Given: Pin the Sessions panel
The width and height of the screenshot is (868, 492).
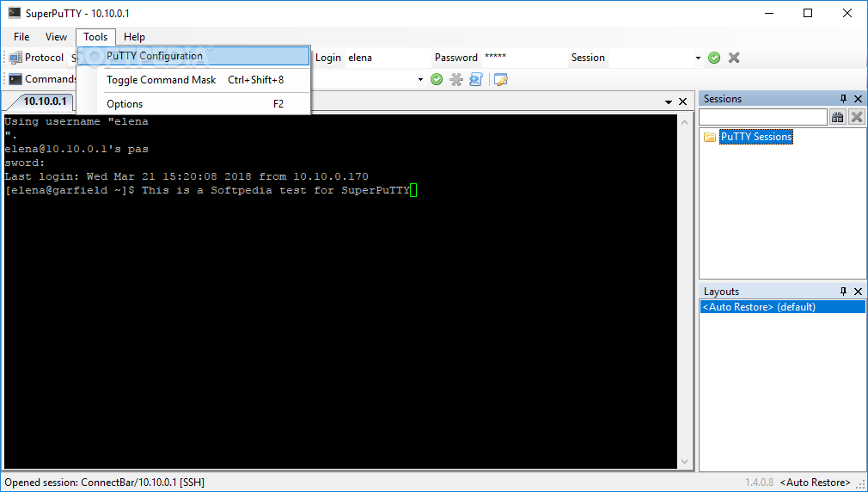Looking at the screenshot, I should (843, 99).
